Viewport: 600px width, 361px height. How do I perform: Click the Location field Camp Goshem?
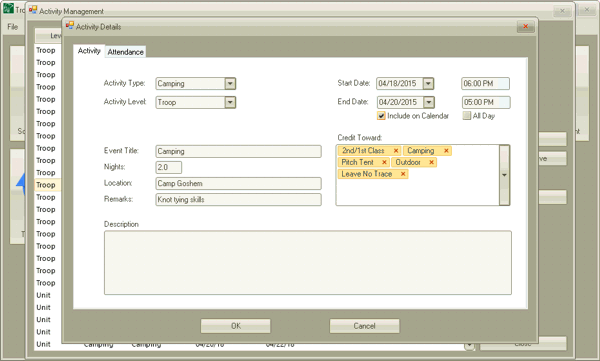(x=238, y=183)
